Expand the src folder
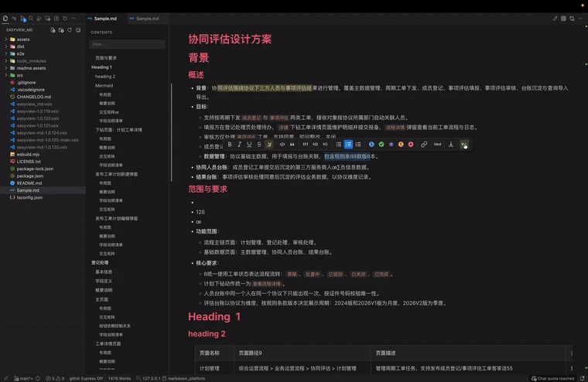This screenshot has height=382, width=588. pyautogui.click(x=43, y=75)
